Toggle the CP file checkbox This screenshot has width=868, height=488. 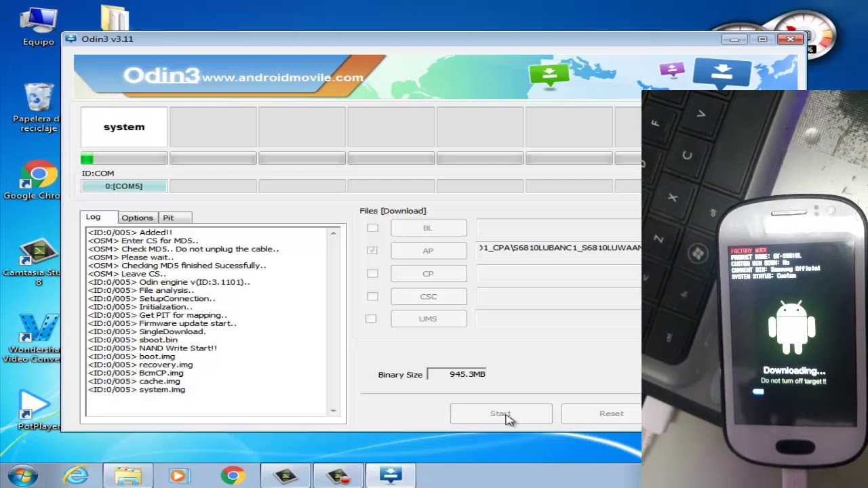pos(372,273)
